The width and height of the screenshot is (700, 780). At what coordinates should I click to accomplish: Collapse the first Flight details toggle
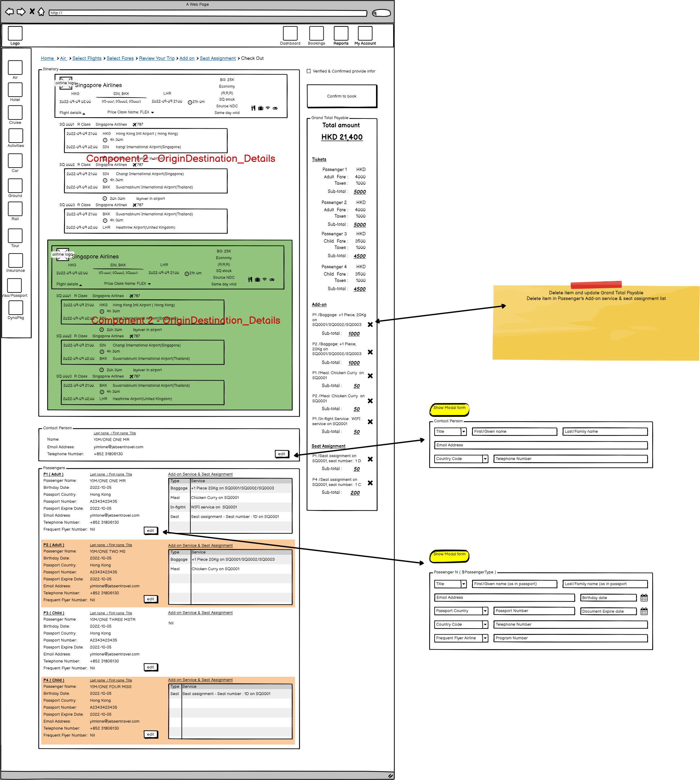tap(84, 113)
